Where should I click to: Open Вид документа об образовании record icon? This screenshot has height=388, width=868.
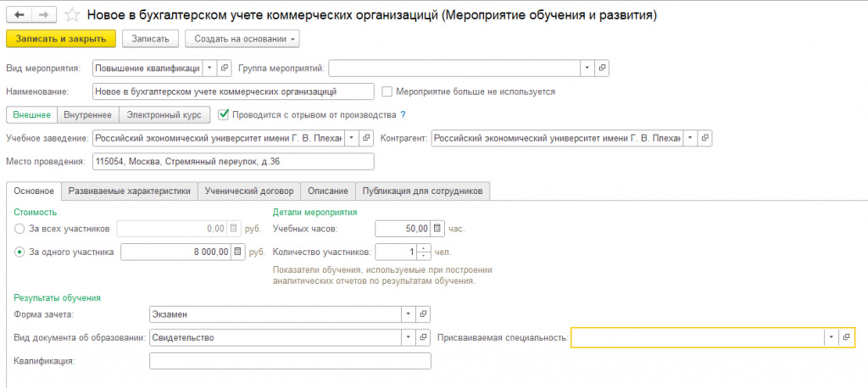tap(424, 337)
